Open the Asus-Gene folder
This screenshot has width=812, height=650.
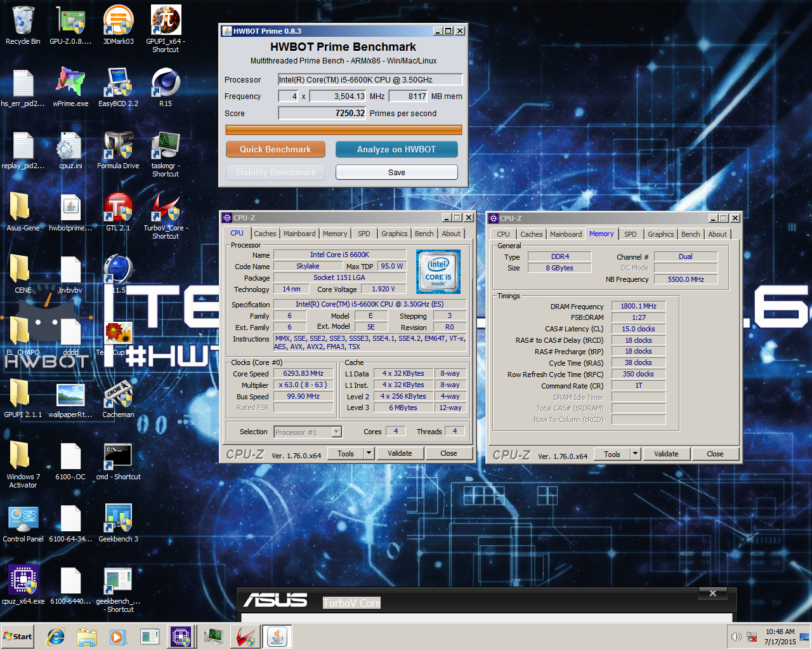point(23,212)
